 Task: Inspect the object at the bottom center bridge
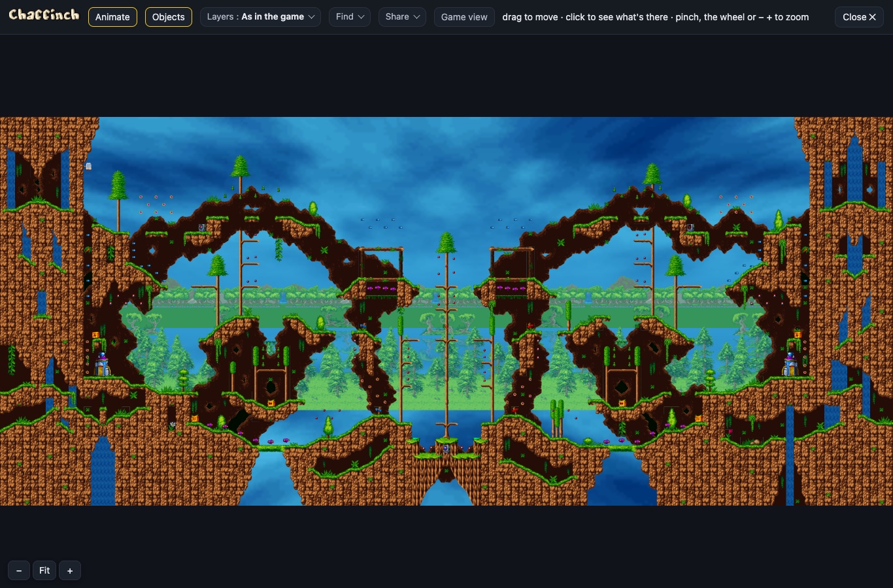click(x=446, y=448)
